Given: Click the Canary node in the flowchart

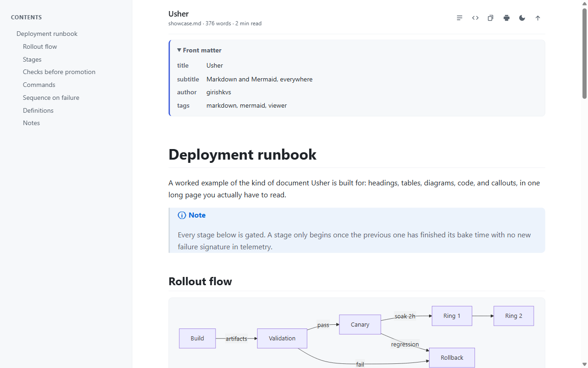Looking at the screenshot, I should pyautogui.click(x=360, y=325).
